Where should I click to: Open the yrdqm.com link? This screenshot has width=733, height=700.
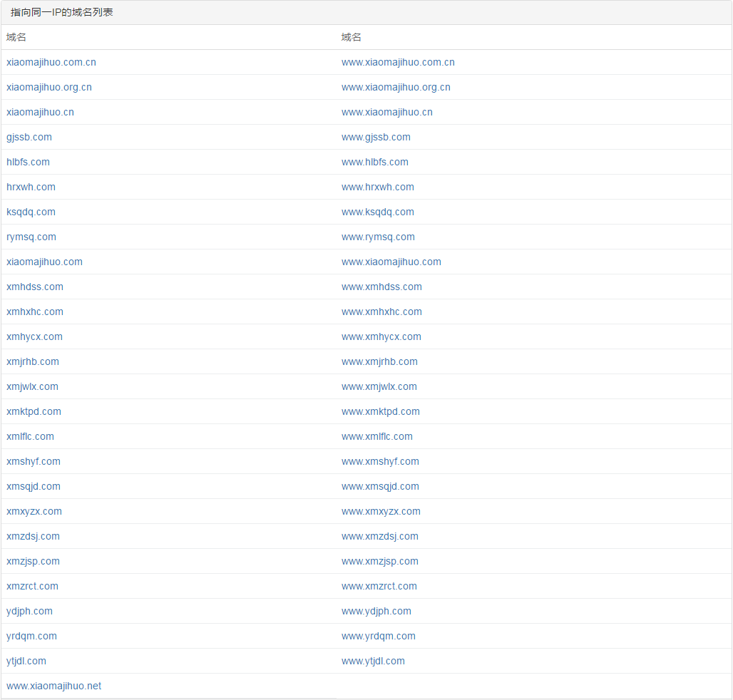click(x=32, y=636)
